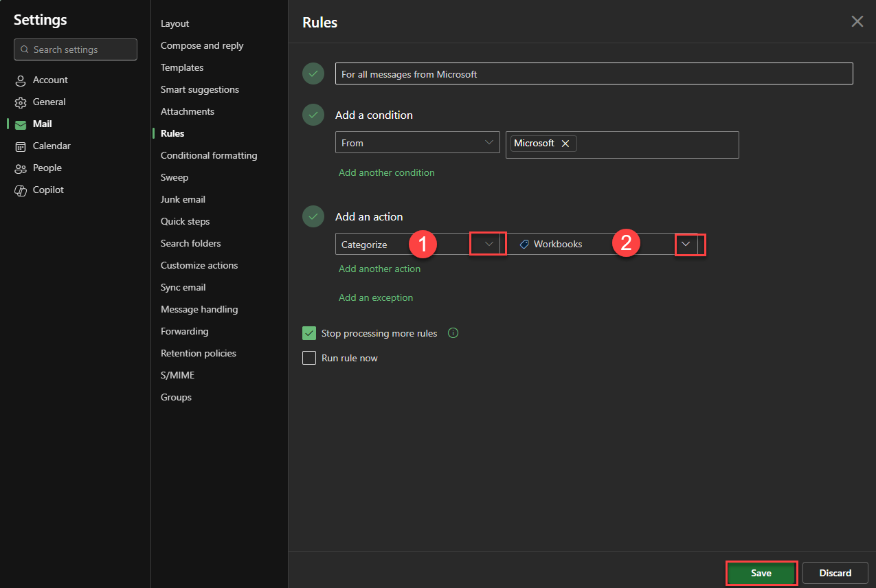Click the General gear icon

click(x=21, y=102)
